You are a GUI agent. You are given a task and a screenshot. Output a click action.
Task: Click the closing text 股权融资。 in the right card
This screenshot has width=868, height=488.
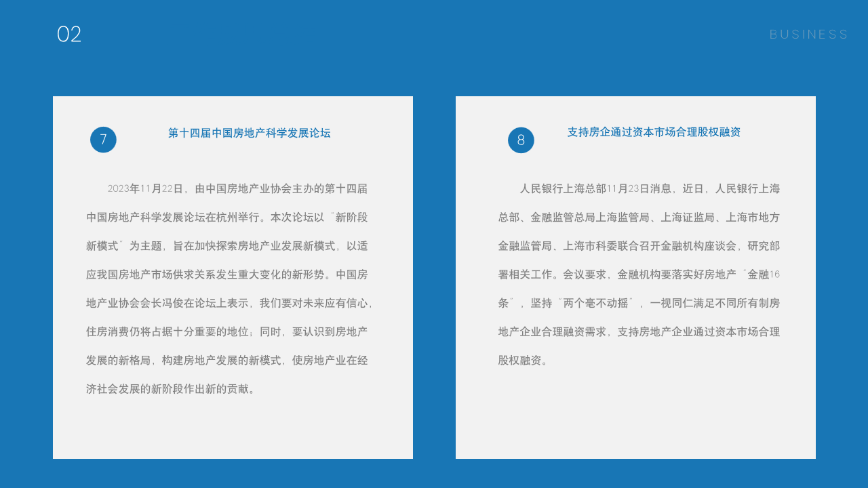[x=524, y=361]
